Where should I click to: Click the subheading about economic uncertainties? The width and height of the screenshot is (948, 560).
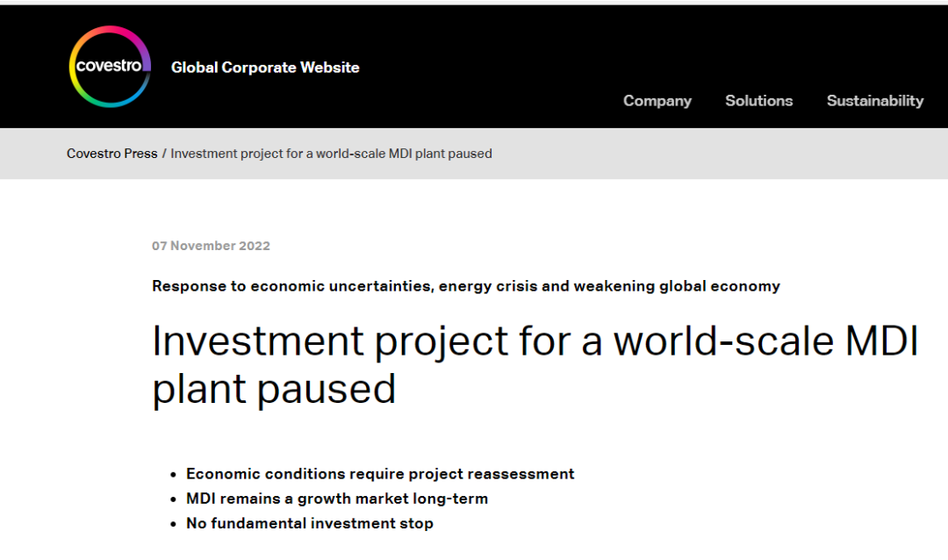point(465,286)
